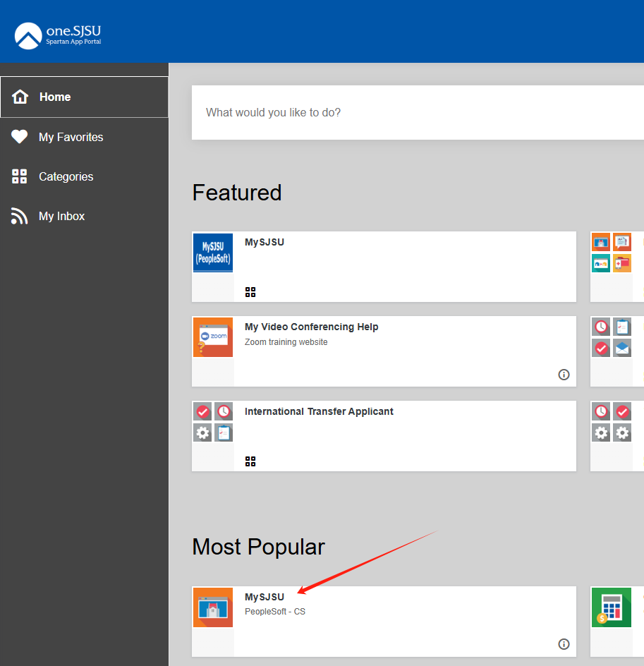Click the International Transfer Applicant icon collage
This screenshot has width=644, height=666.
pos(213,422)
